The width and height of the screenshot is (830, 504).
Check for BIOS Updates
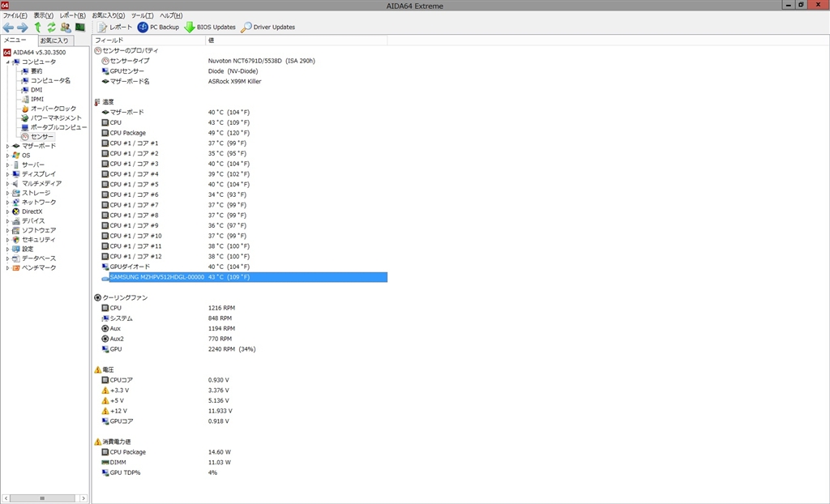click(x=210, y=27)
